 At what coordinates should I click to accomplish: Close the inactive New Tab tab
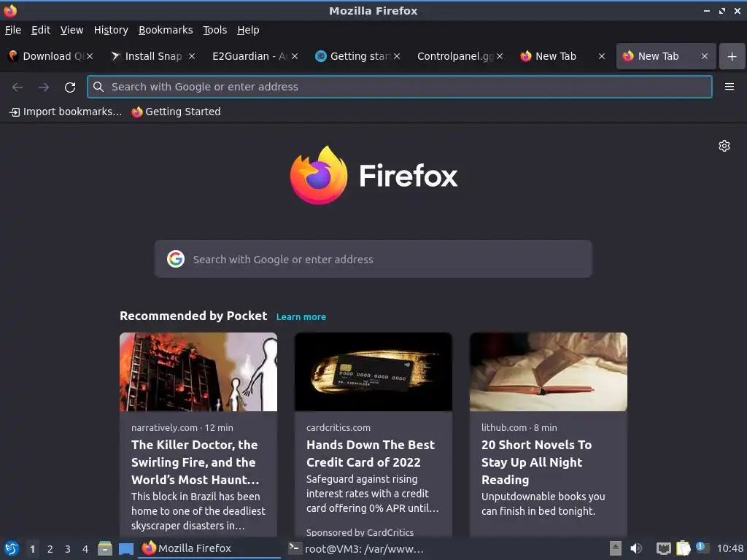click(x=602, y=56)
